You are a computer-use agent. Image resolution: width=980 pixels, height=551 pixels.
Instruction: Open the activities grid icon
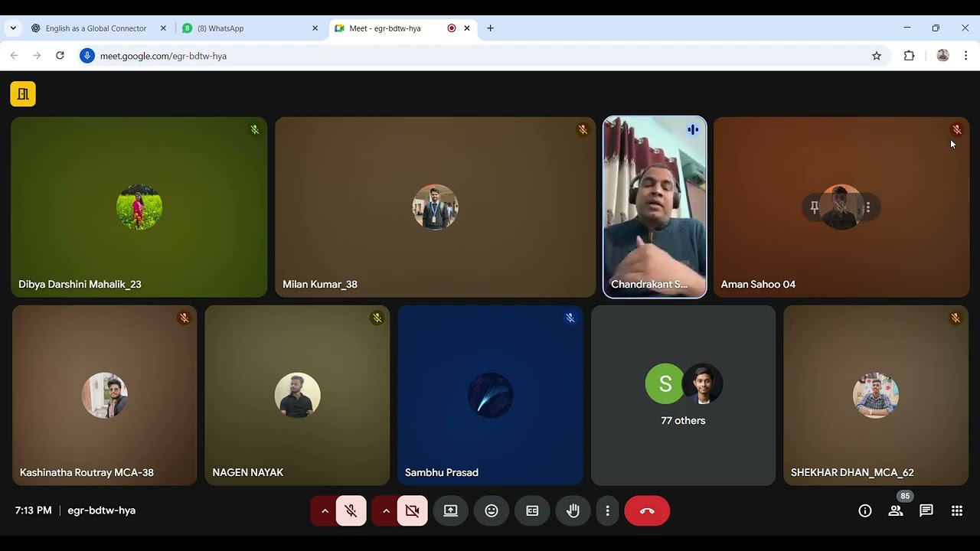pos(957,510)
